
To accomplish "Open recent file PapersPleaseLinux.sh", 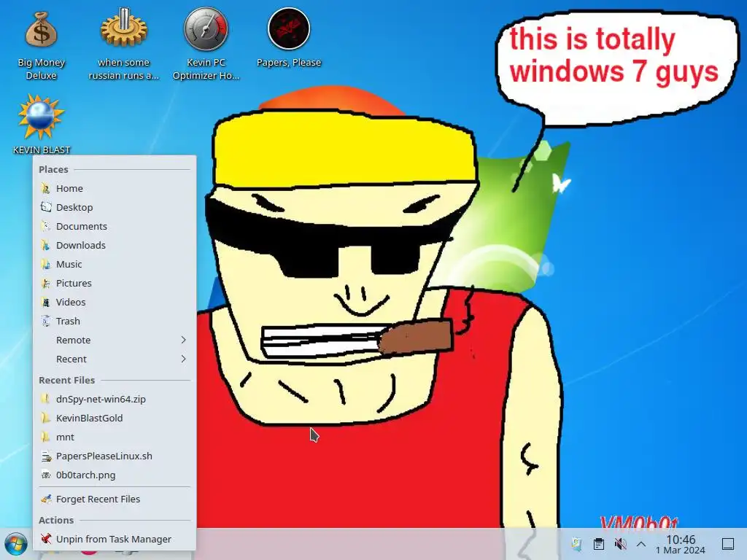I will click(115, 456).
